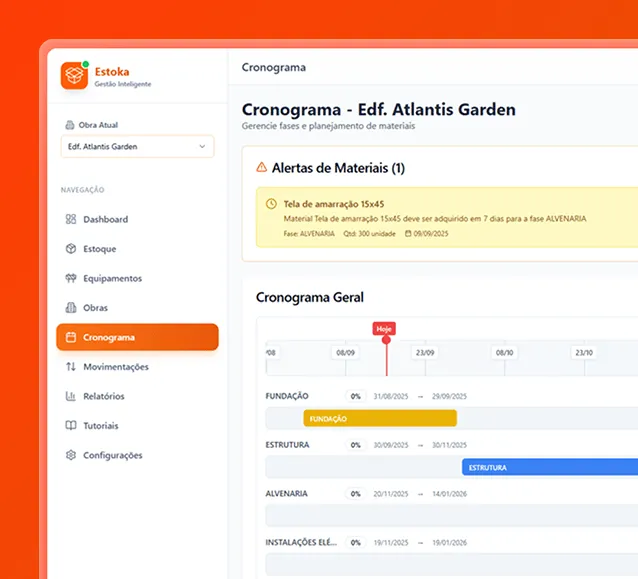Click the yellow FUNDAÇÃO timeline bar

tap(380, 418)
